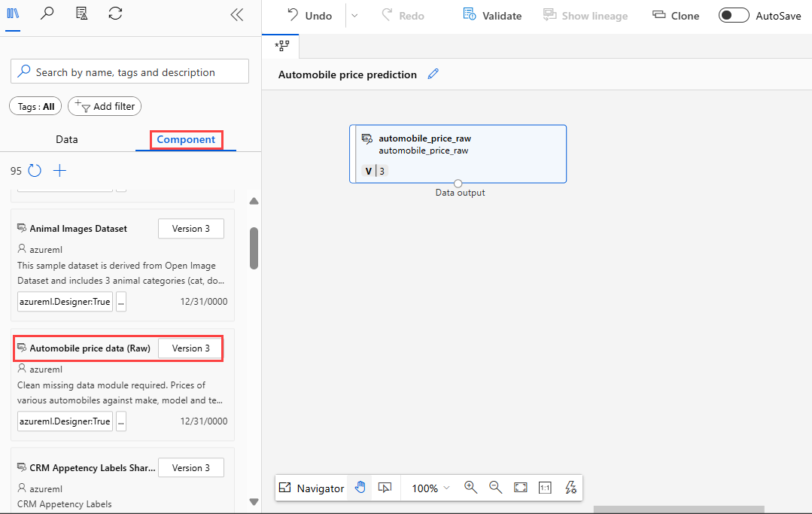The image size is (812, 514).
Task: Collapse the left panel with double chevron
Action: click(237, 14)
